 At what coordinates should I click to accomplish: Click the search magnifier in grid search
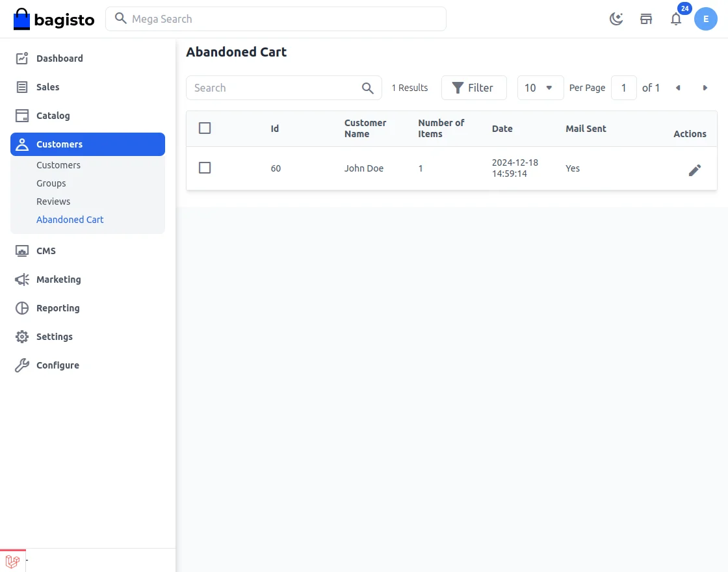[368, 88]
